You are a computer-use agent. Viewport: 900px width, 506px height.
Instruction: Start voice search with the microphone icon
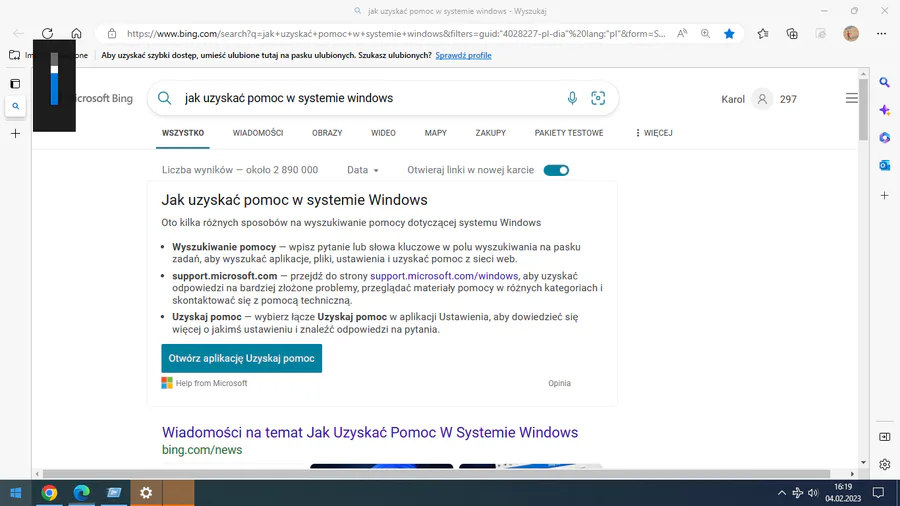pyautogui.click(x=572, y=98)
